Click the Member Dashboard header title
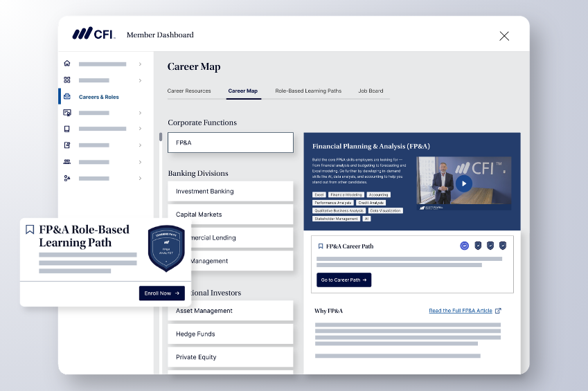 pos(160,35)
